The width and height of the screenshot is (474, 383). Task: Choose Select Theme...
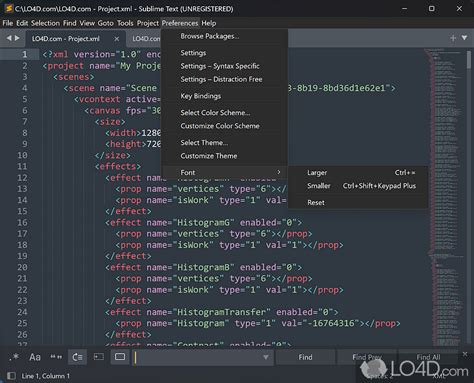(224, 143)
